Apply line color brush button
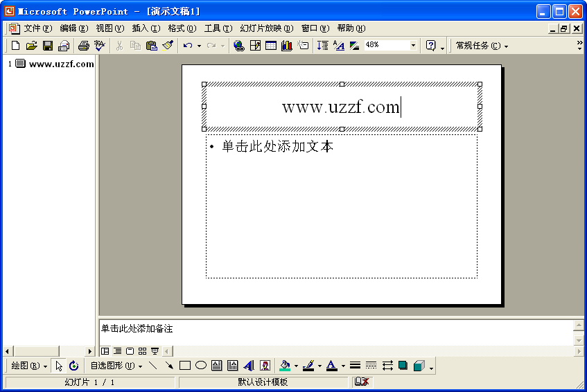The image size is (587, 392). 308,366
